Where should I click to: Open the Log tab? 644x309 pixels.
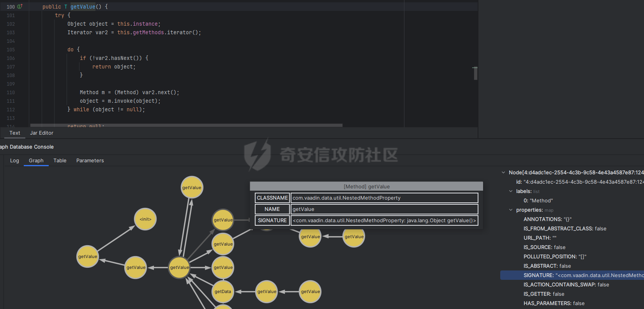(14, 160)
